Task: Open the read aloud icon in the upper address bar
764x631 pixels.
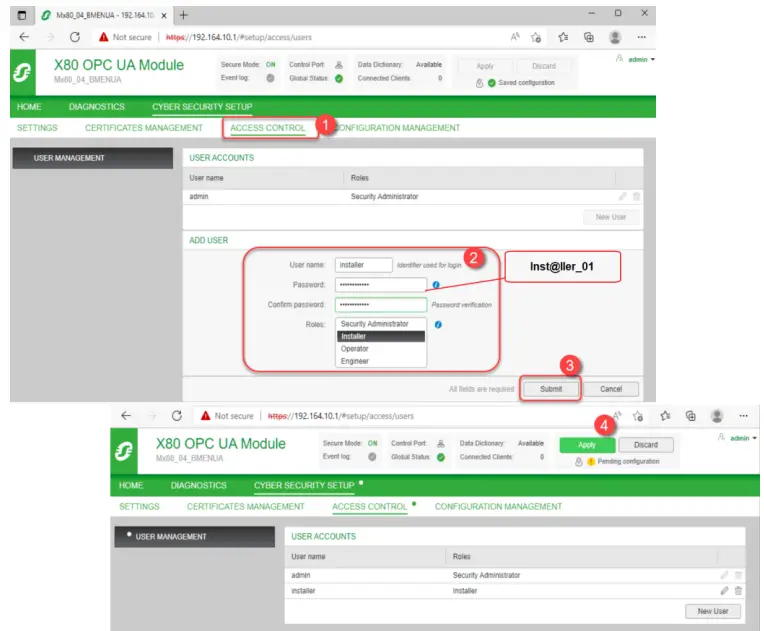Action: 515,37
